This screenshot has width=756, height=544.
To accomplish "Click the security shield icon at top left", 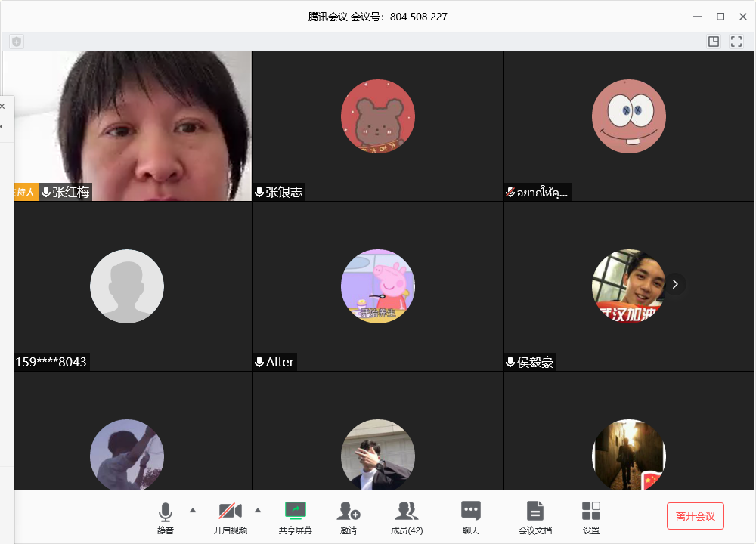I will (x=17, y=42).
